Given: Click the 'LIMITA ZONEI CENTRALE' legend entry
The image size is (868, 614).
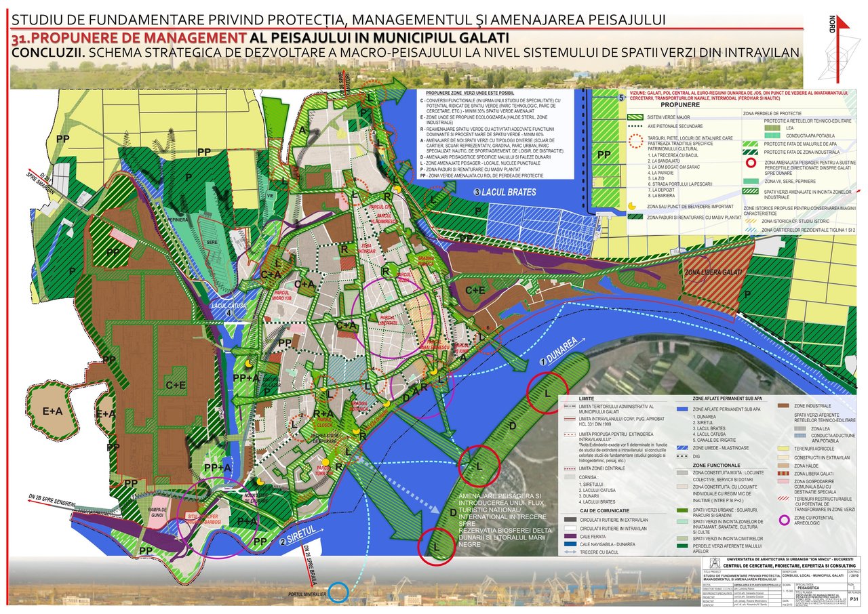Looking at the screenshot, I should pos(602,468).
